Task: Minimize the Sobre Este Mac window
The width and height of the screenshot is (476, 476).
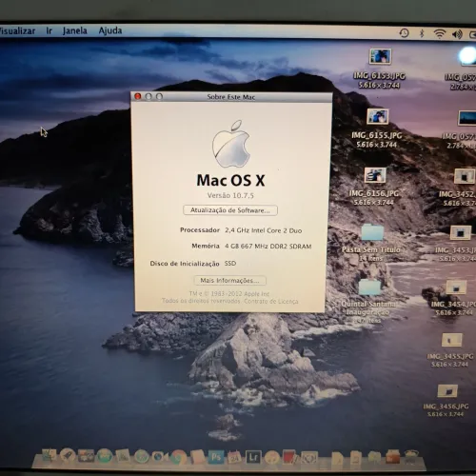Action: tap(149, 96)
